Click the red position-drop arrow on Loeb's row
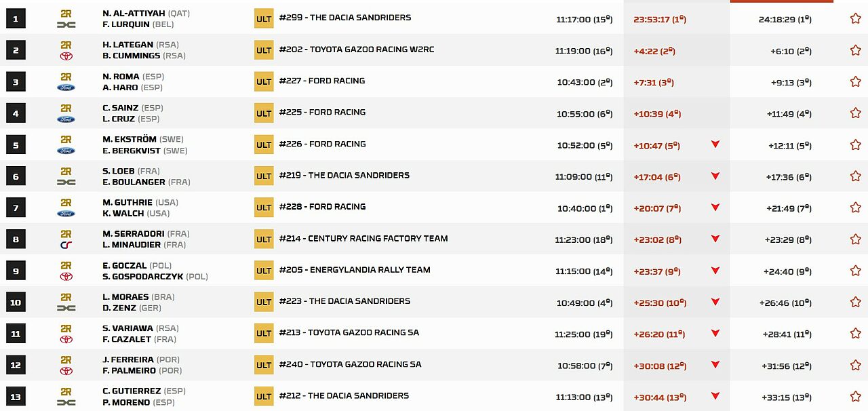The image size is (868, 411). 715,176
